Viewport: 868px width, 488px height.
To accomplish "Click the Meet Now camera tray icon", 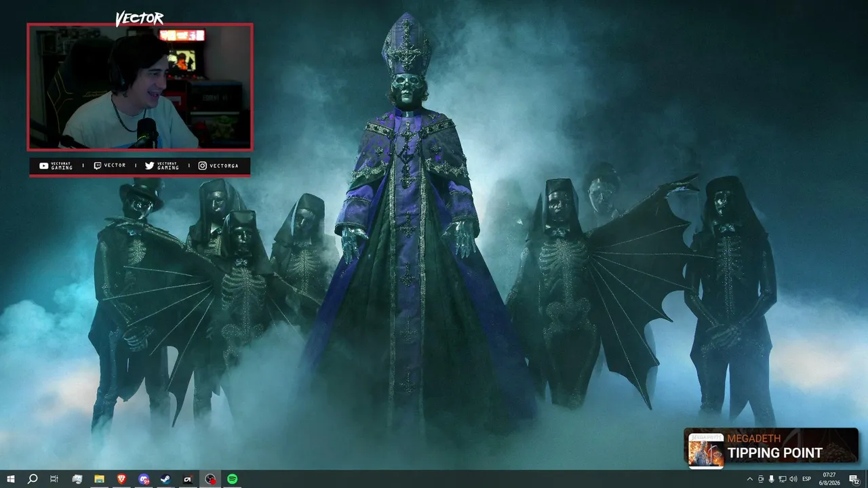I will [x=761, y=479].
